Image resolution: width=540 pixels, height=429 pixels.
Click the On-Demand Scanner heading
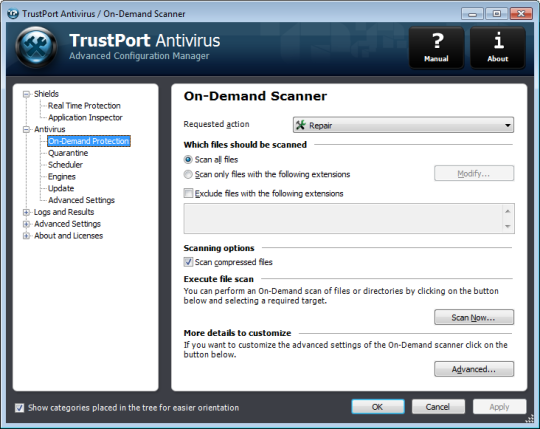tap(255, 96)
